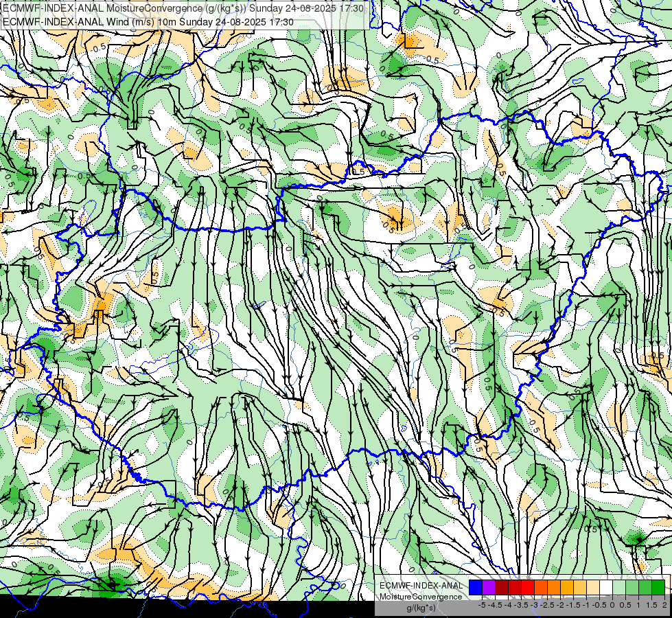672x618 pixels.
Task: Click the -1.5 legend tick label
Action: pyautogui.click(x=573, y=605)
